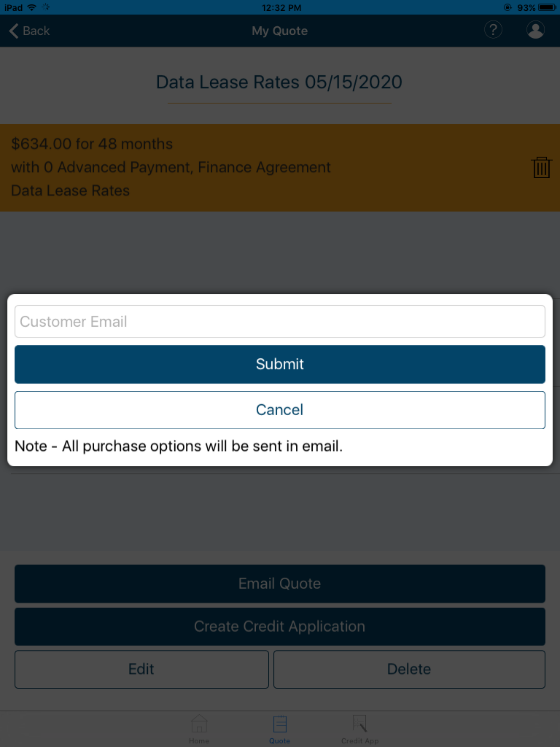The width and height of the screenshot is (560, 747).
Task: Select the Home icon in bottom bar
Action: tap(199, 725)
